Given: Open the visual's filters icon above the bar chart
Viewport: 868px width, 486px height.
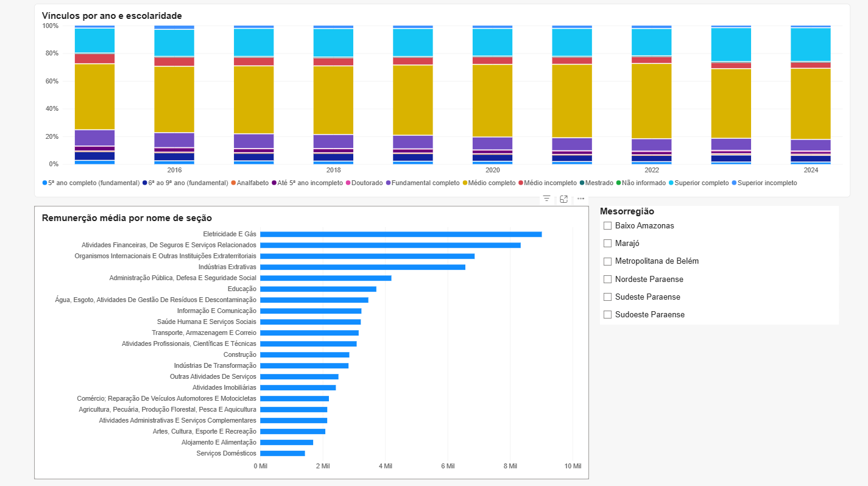Looking at the screenshot, I should [x=547, y=199].
